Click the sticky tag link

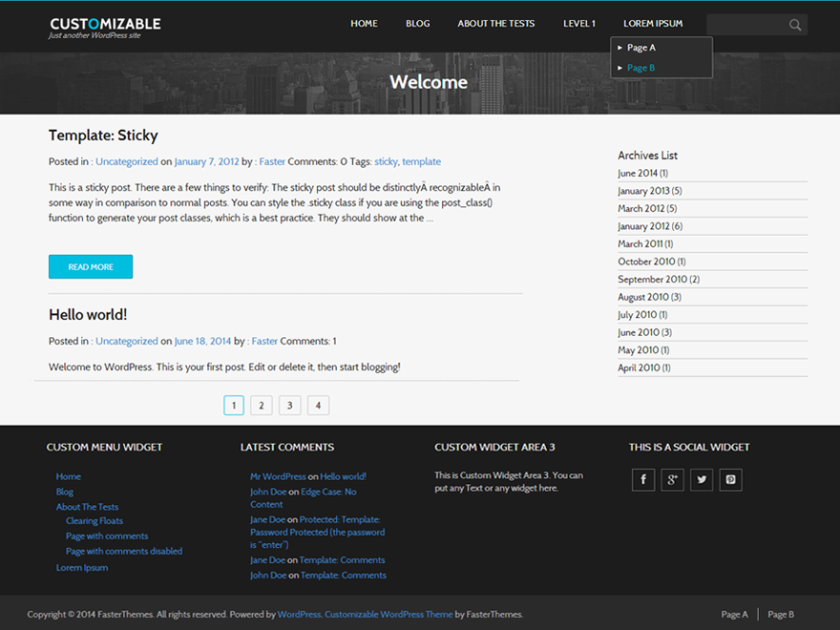pyautogui.click(x=386, y=161)
